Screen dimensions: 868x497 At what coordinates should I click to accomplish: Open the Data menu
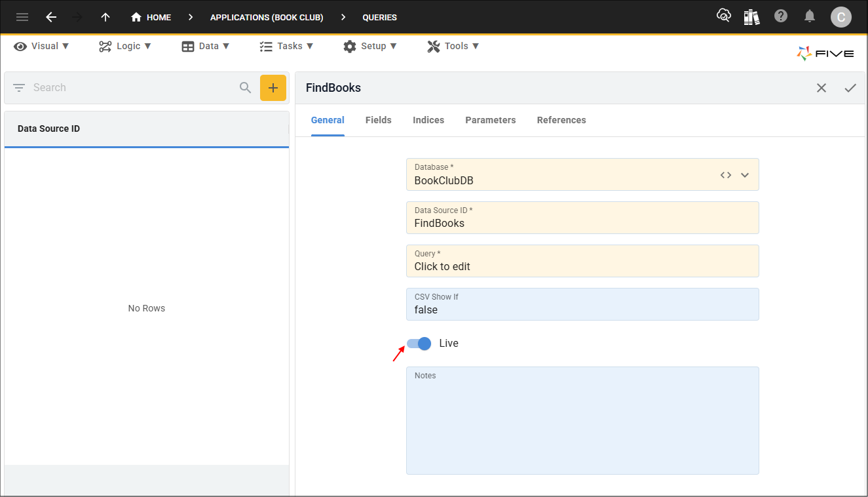(x=206, y=46)
